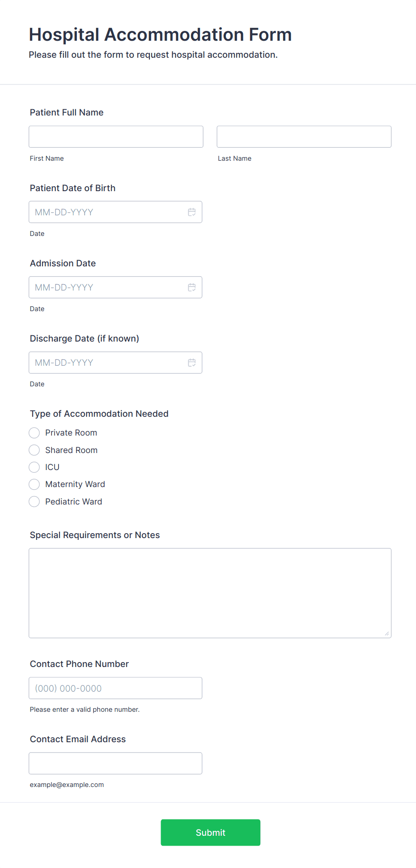416x868 pixels.
Task: Focus the Contact Email Address input
Action: (x=115, y=763)
